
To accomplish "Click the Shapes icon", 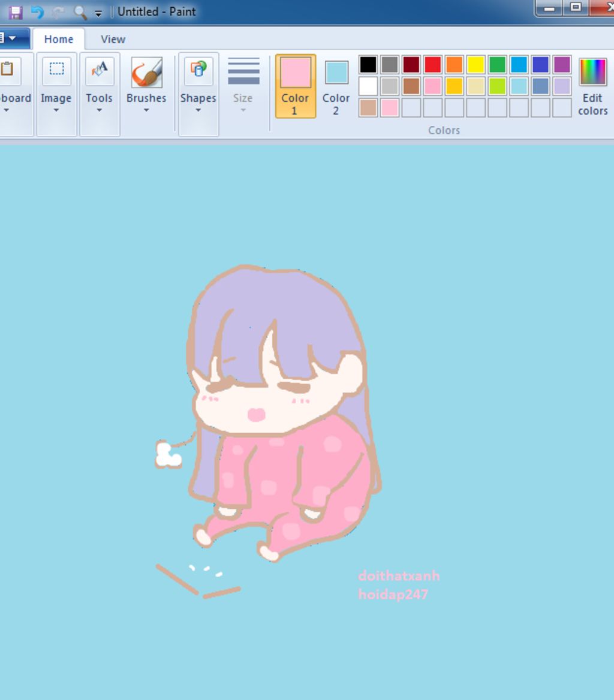I will click(198, 70).
